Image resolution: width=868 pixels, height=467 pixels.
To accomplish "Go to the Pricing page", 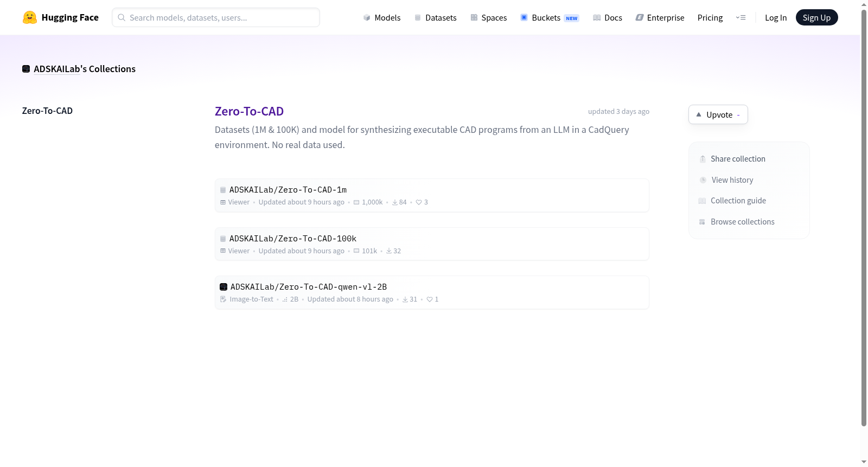I will click(710, 17).
